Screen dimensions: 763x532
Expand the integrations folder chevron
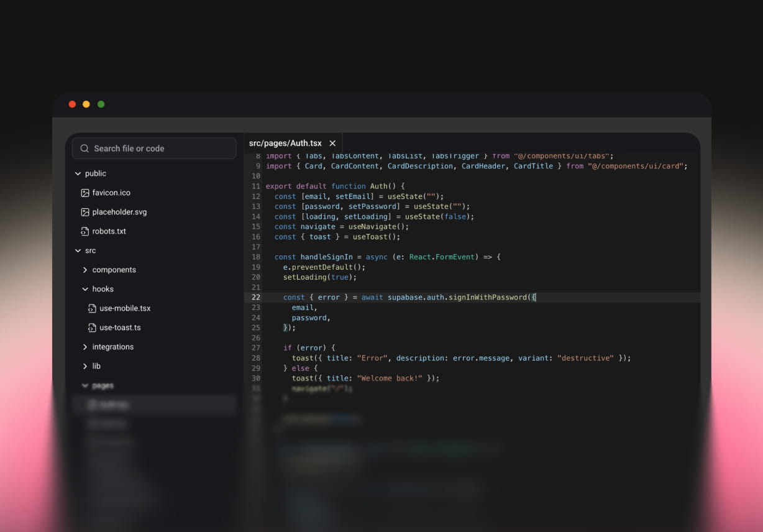[85, 347]
